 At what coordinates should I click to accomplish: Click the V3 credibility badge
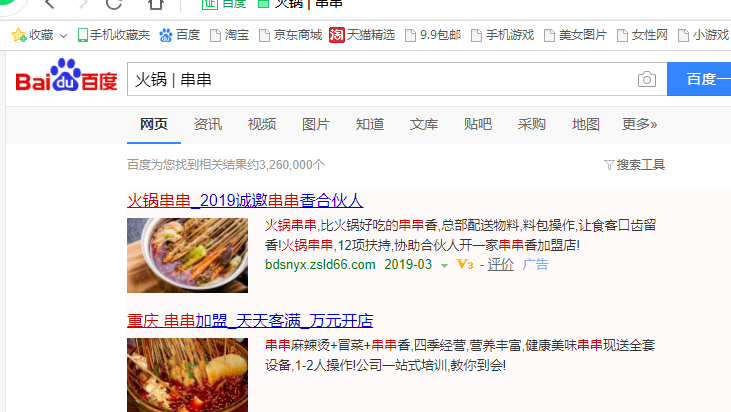coord(465,264)
